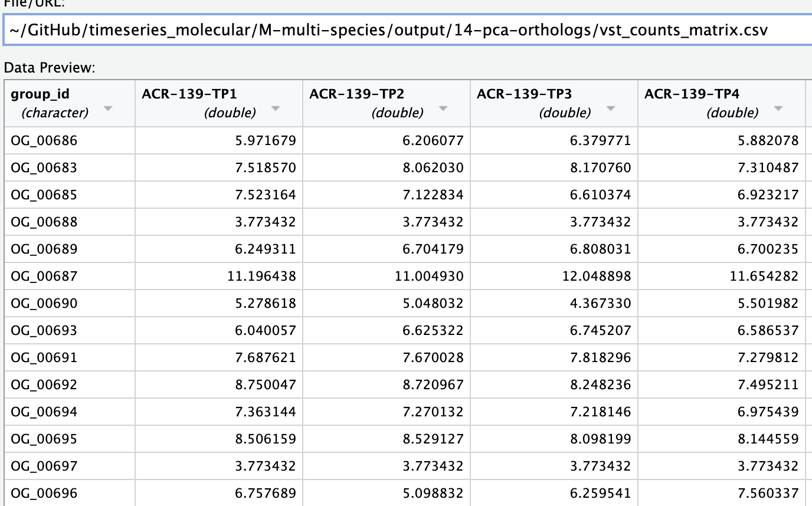Select the OG_00692 row identifier
Viewport: 812px width, 506px height.
click(x=44, y=385)
